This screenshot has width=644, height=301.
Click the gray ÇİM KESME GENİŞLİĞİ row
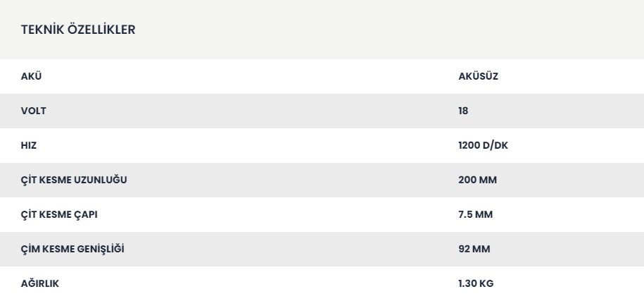click(322, 250)
